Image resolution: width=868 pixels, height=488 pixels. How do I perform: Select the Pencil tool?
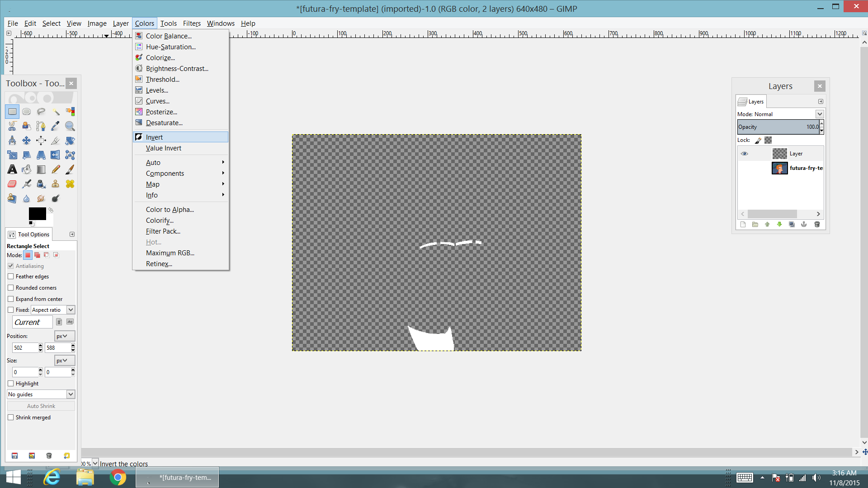(x=56, y=169)
